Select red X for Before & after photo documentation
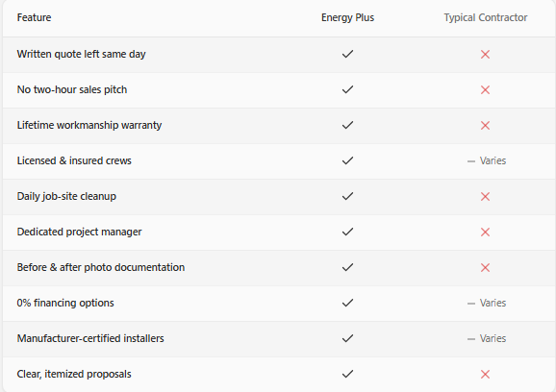Image resolution: width=556 pixels, height=392 pixels. [485, 268]
